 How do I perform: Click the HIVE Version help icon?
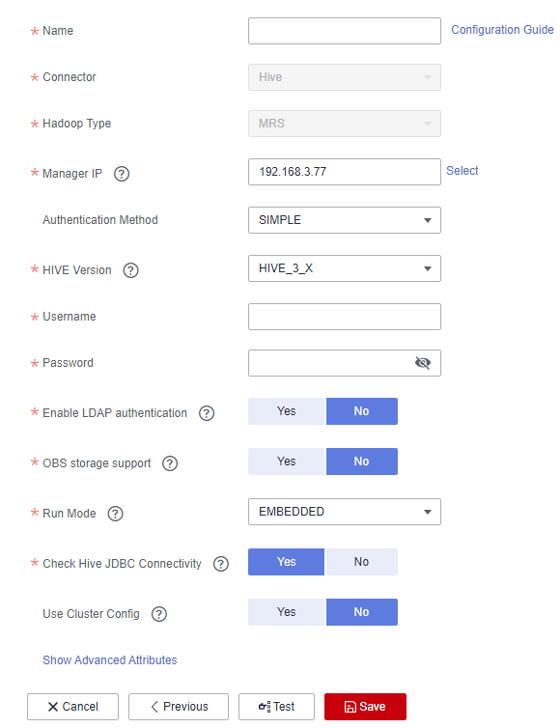click(x=131, y=270)
